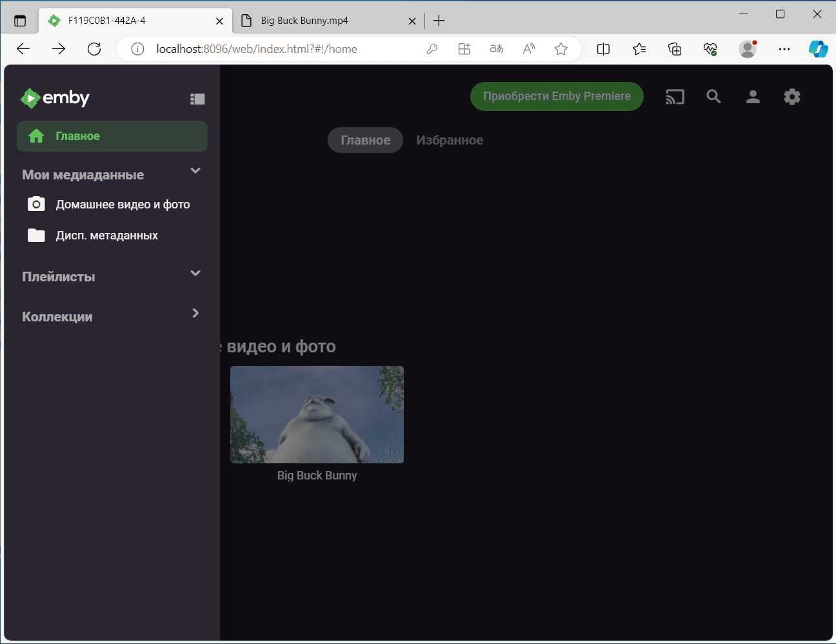Click the видео и фото section heading
836x644 pixels.
coord(278,347)
